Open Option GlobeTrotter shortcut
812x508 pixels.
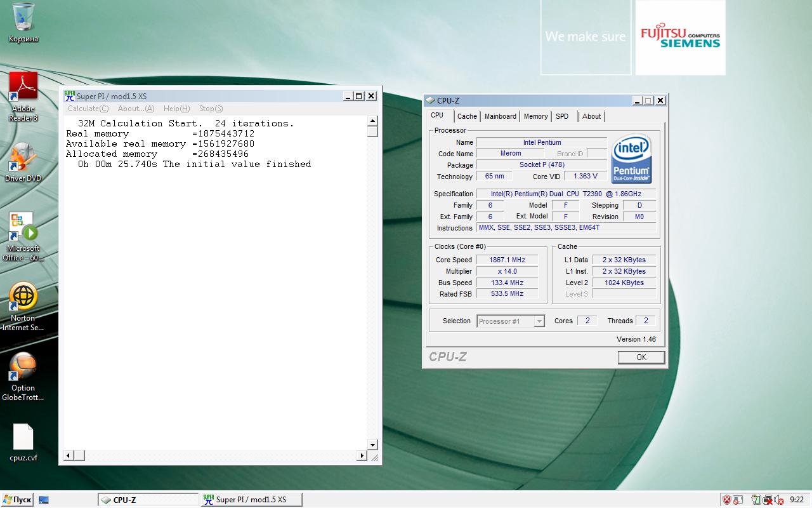tap(23, 376)
